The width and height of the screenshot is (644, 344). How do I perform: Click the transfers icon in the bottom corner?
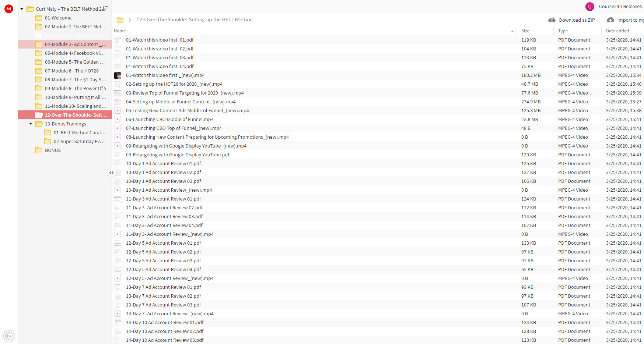9,336
